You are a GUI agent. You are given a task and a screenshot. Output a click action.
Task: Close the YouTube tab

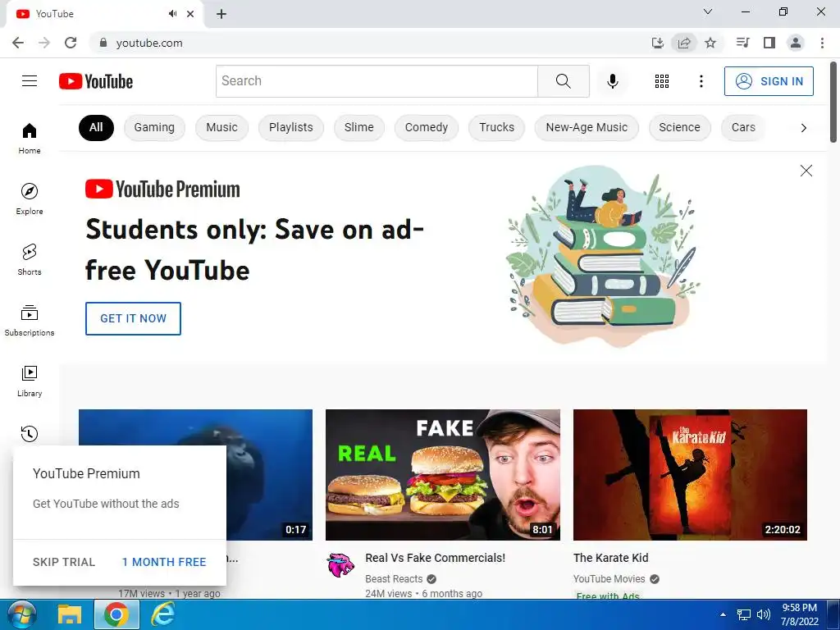(190, 14)
